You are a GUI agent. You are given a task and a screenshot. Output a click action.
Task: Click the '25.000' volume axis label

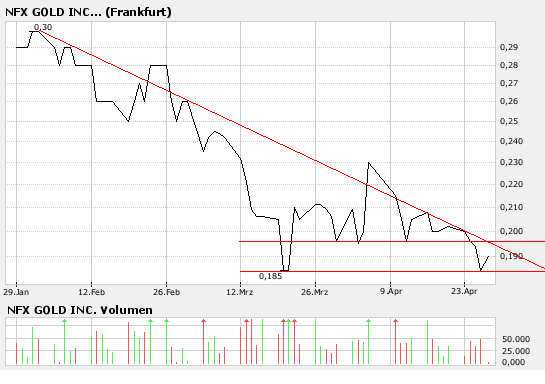coord(516,351)
